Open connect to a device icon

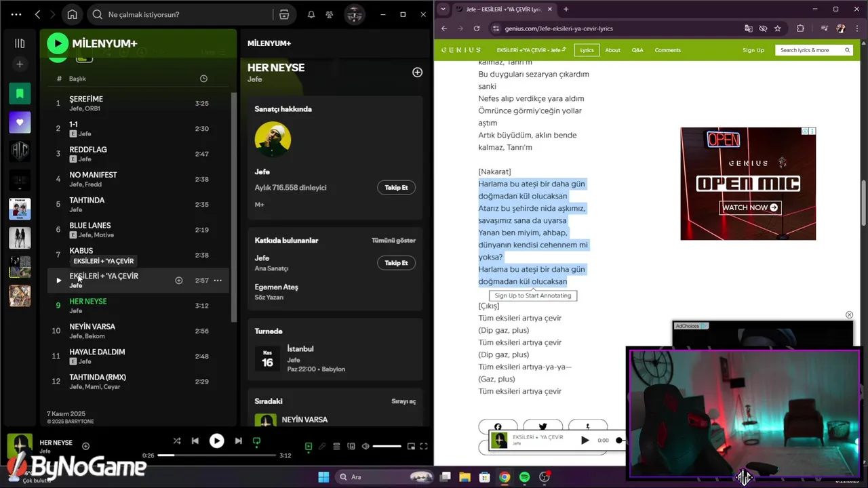click(x=351, y=446)
